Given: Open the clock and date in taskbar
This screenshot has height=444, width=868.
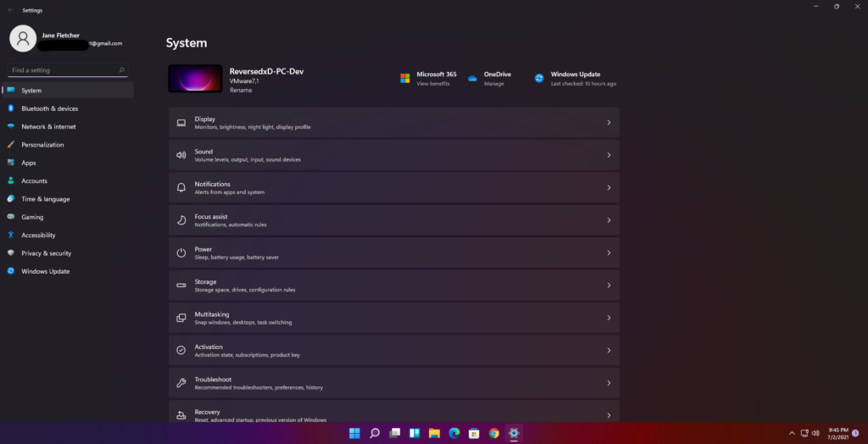Looking at the screenshot, I should coord(838,433).
